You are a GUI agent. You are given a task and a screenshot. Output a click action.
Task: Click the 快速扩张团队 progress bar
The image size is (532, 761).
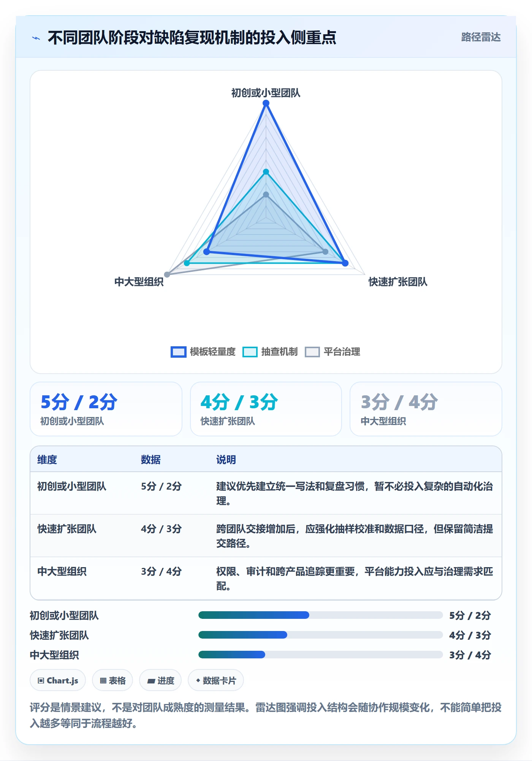[x=321, y=635]
